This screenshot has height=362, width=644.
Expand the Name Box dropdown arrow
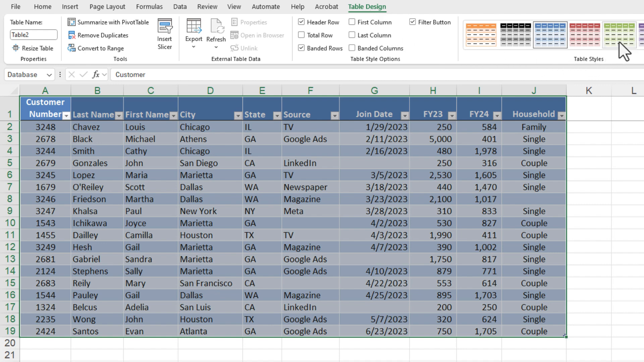49,74
